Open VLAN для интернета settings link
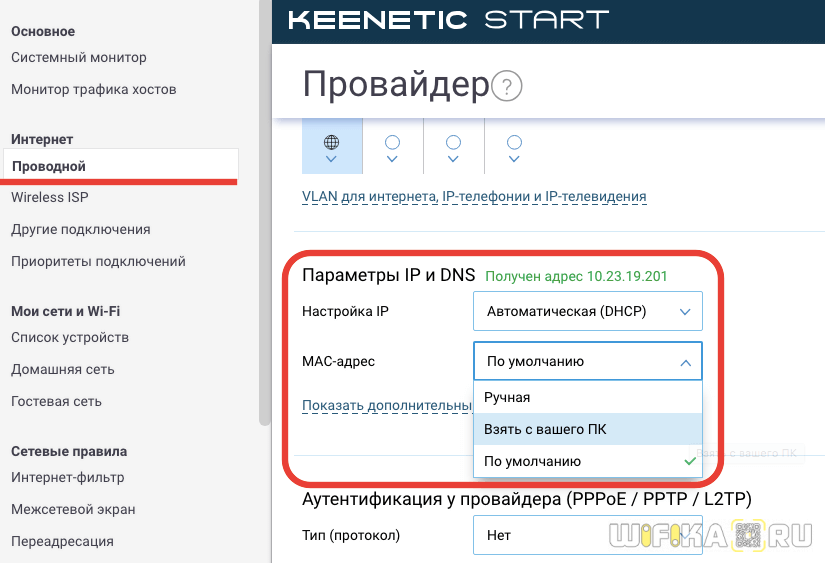 pos(474,197)
